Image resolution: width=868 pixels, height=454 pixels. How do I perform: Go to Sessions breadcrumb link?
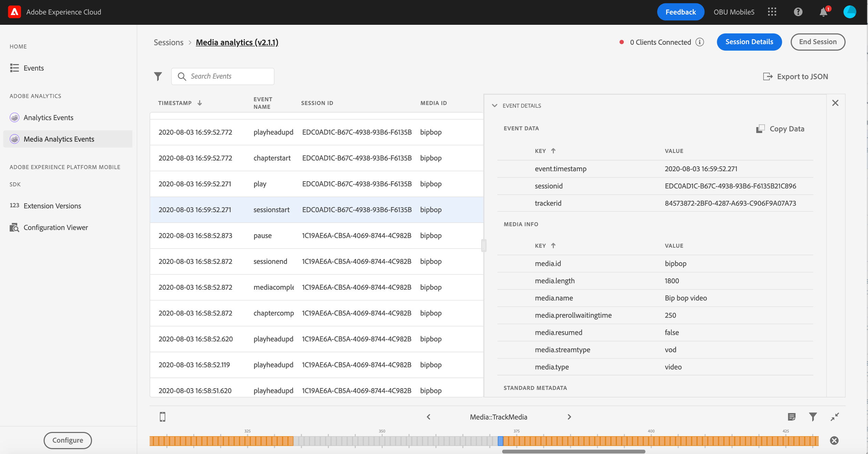coord(168,42)
